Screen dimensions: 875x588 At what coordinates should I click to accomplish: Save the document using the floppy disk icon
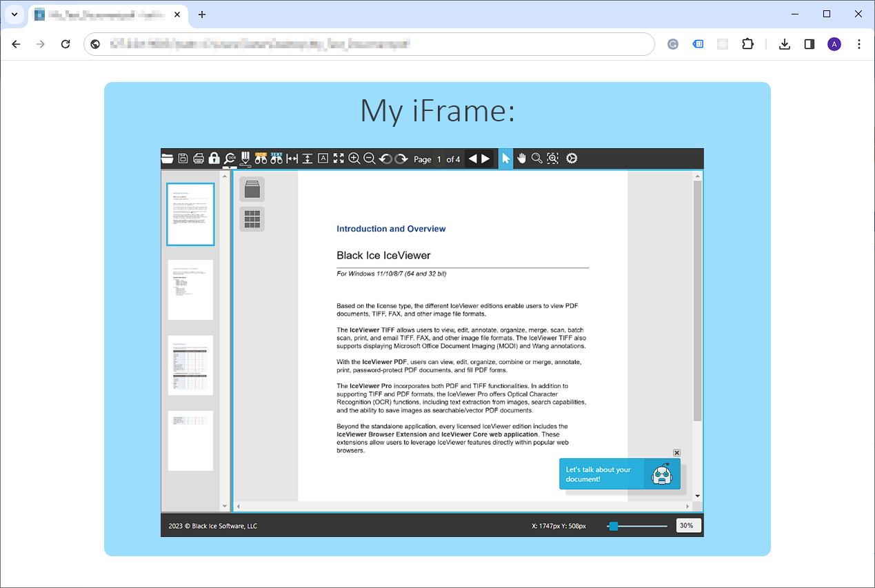pos(183,159)
